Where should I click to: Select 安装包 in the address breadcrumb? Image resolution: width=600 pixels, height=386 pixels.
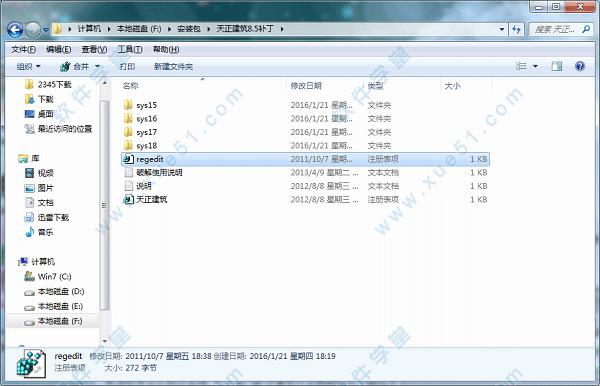189,29
